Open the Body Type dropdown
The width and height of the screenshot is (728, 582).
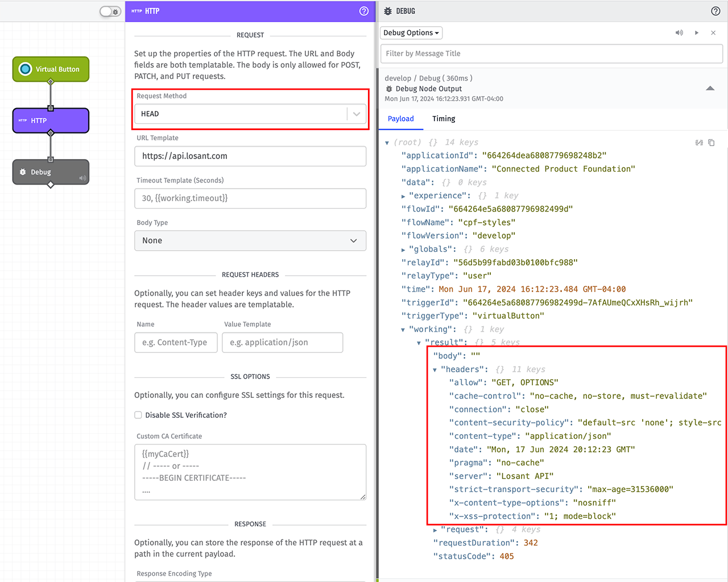click(250, 240)
